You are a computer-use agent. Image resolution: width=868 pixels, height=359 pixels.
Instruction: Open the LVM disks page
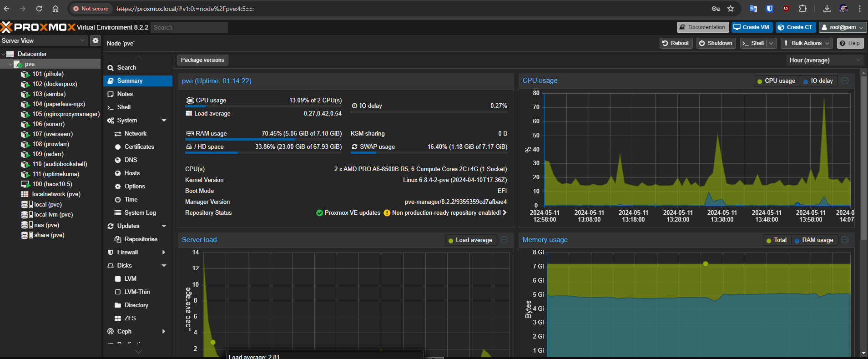138,278
